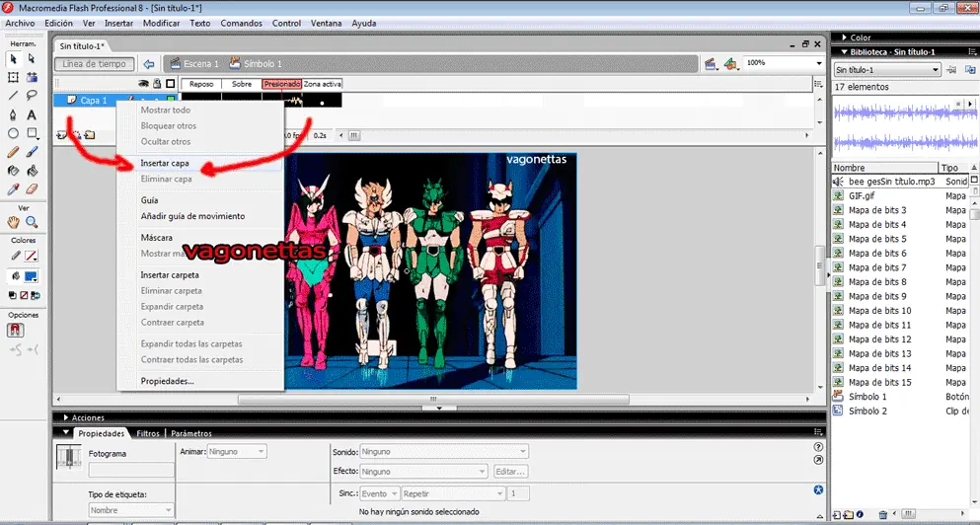Pick the Pencil tool
Viewport: 980px width, 525px height.
coord(13,152)
